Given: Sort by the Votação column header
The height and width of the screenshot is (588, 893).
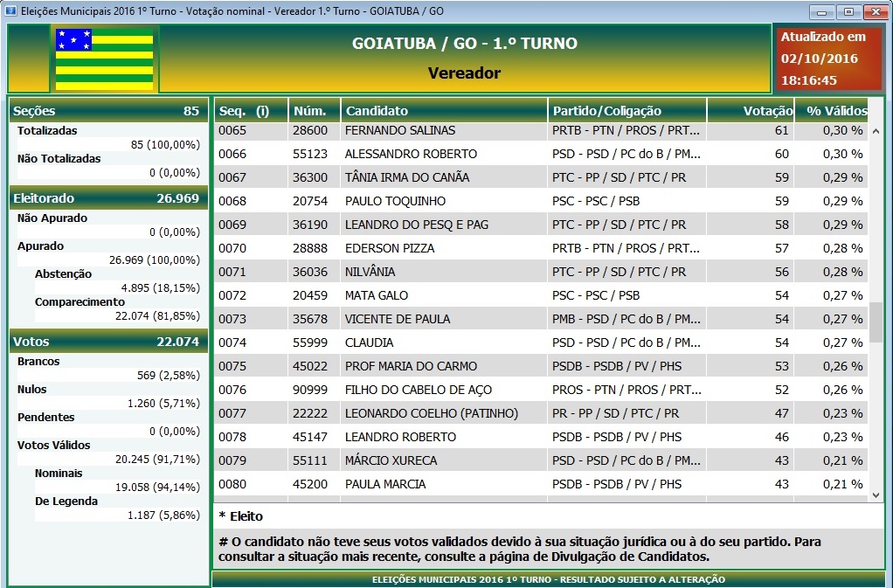Looking at the screenshot, I should [751, 110].
